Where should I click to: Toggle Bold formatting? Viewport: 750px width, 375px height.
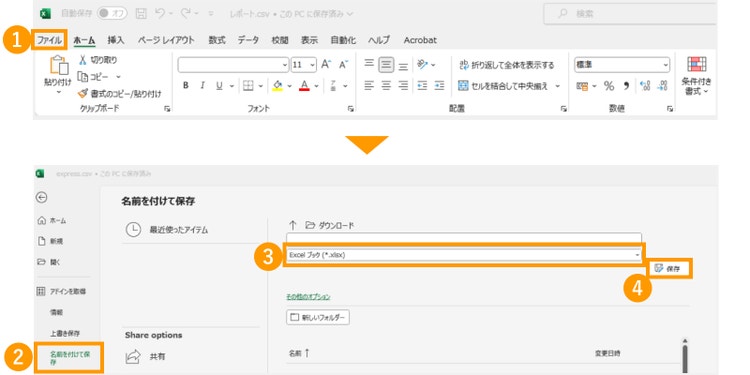click(186, 86)
